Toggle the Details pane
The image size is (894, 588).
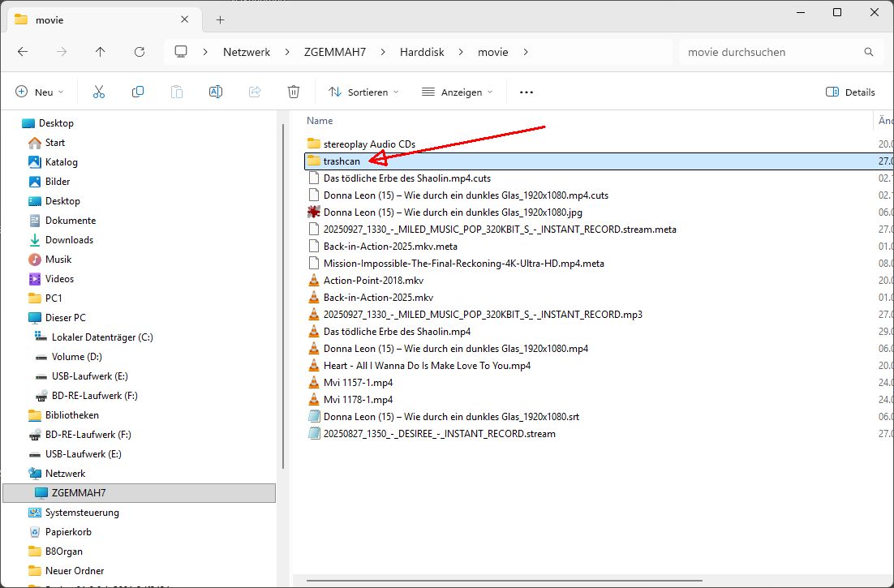tap(850, 92)
